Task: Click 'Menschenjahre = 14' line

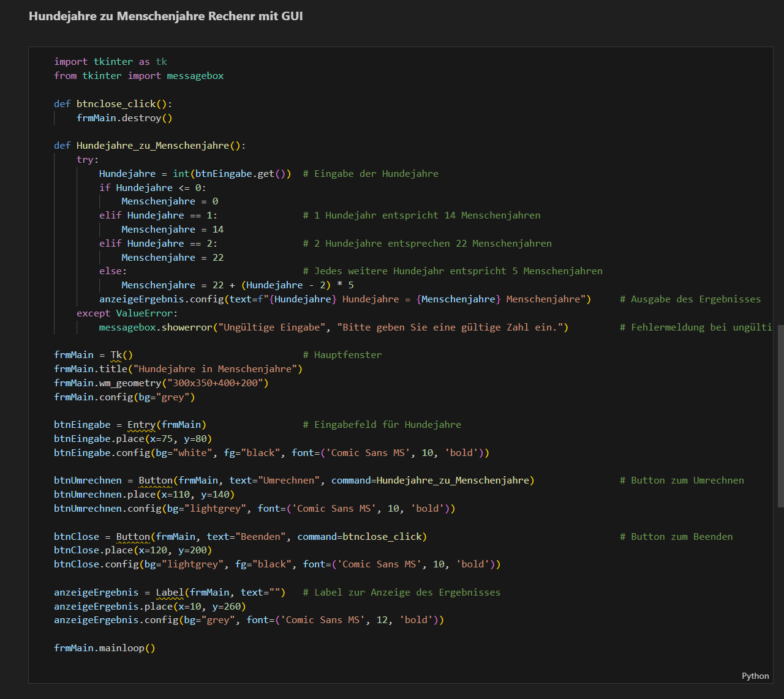Action: [173, 230]
